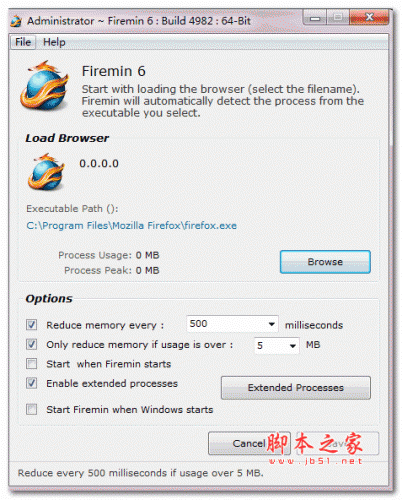The height and width of the screenshot is (500, 402).
Task: Click the browser icon under Load Browser
Action: (x=46, y=172)
